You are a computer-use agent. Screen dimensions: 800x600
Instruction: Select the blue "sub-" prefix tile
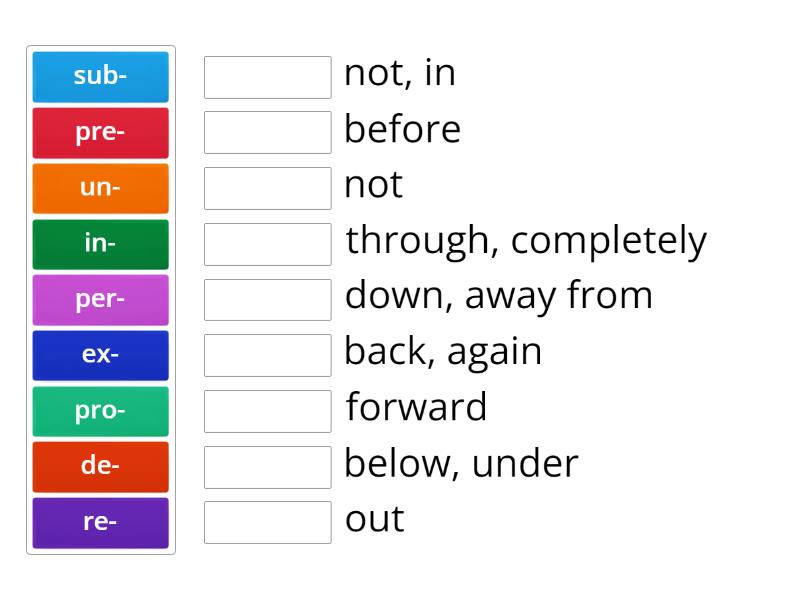[x=100, y=77]
